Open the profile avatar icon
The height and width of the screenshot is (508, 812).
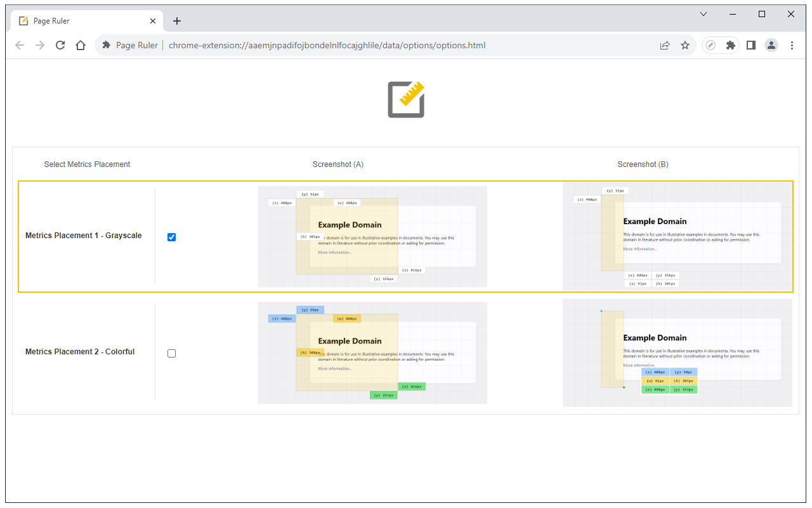tap(771, 45)
